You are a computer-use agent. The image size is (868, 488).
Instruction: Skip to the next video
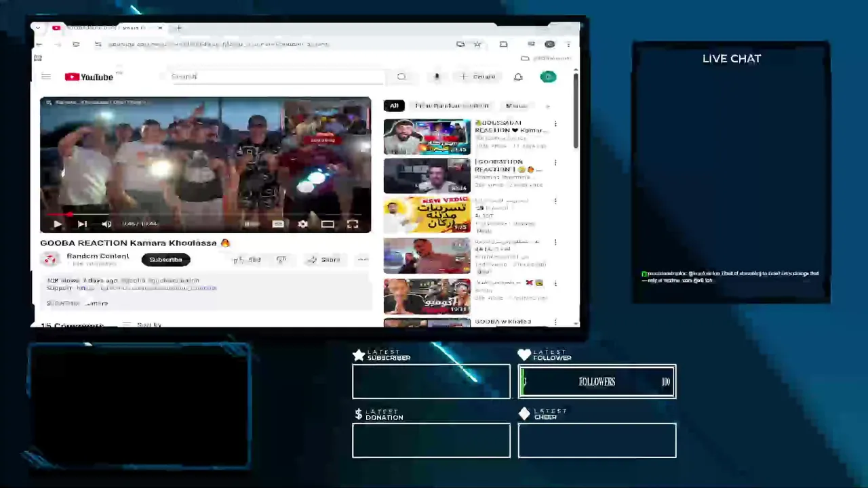(x=82, y=224)
